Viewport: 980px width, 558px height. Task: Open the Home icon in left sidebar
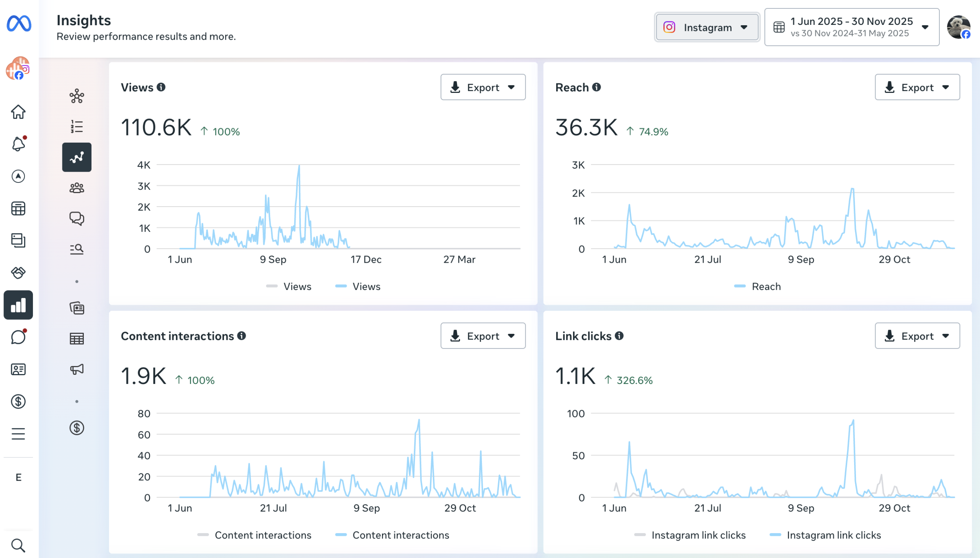pyautogui.click(x=18, y=112)
